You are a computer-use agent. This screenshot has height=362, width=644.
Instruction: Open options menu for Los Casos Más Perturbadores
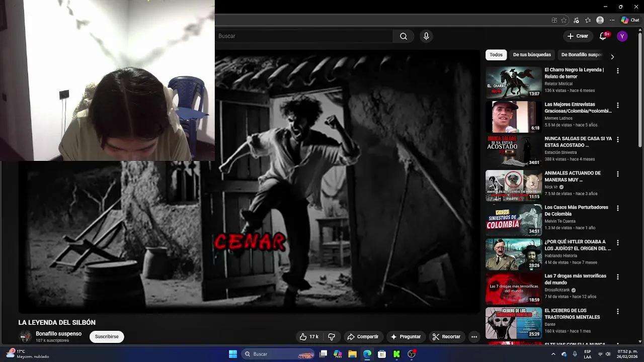[618, 208]
